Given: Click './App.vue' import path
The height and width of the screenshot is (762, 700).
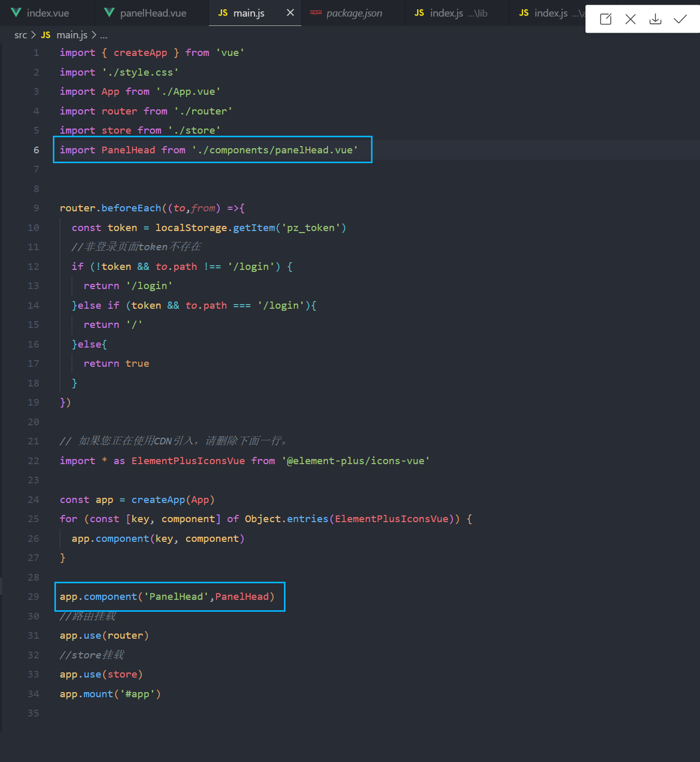Looking at the screenshot, I should click(188, 91).
